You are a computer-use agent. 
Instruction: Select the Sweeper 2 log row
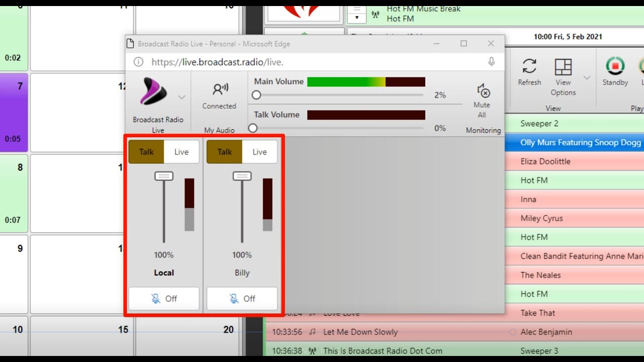click(x=575, y=124)
